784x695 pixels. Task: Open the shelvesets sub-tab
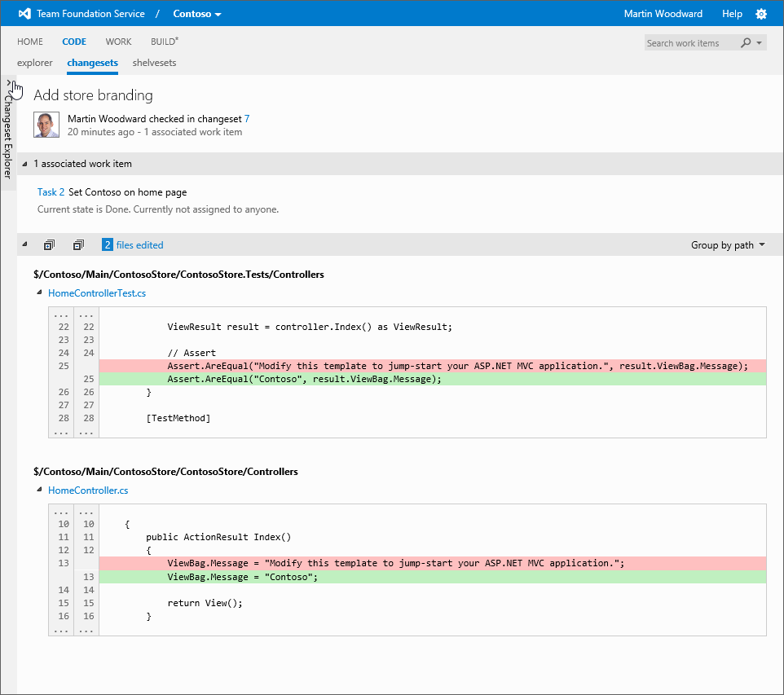click(154, 63)
